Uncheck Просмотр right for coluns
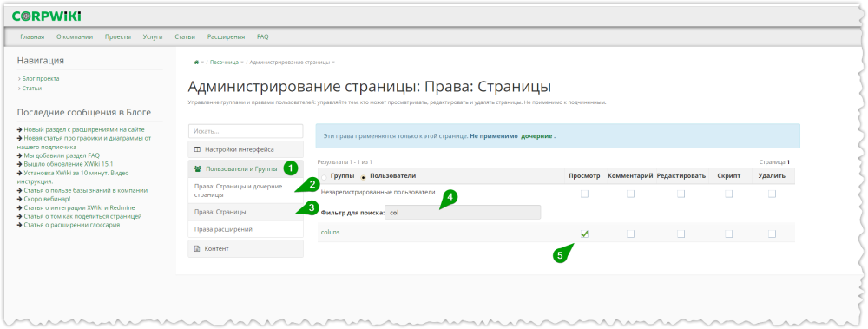 point(584,234)
